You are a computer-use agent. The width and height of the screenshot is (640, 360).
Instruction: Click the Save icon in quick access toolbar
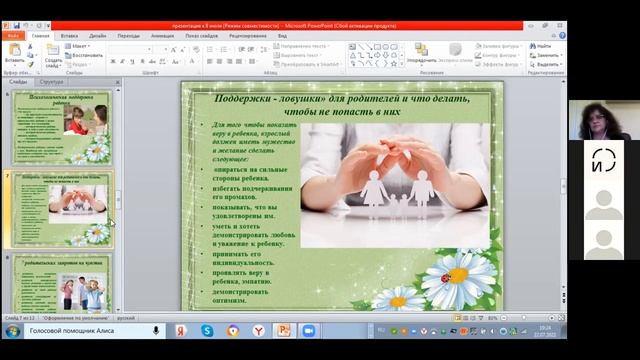point(16,26)
